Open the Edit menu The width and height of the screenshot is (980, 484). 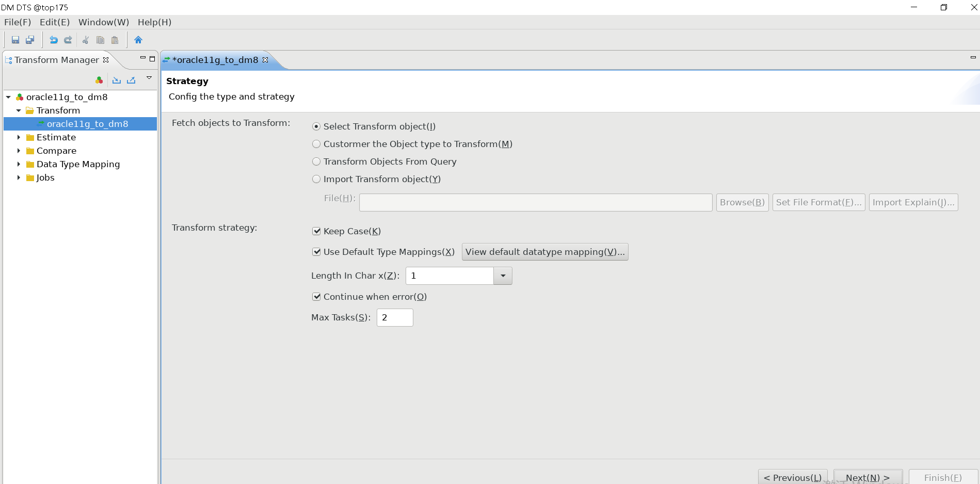[x=54, y=22]
